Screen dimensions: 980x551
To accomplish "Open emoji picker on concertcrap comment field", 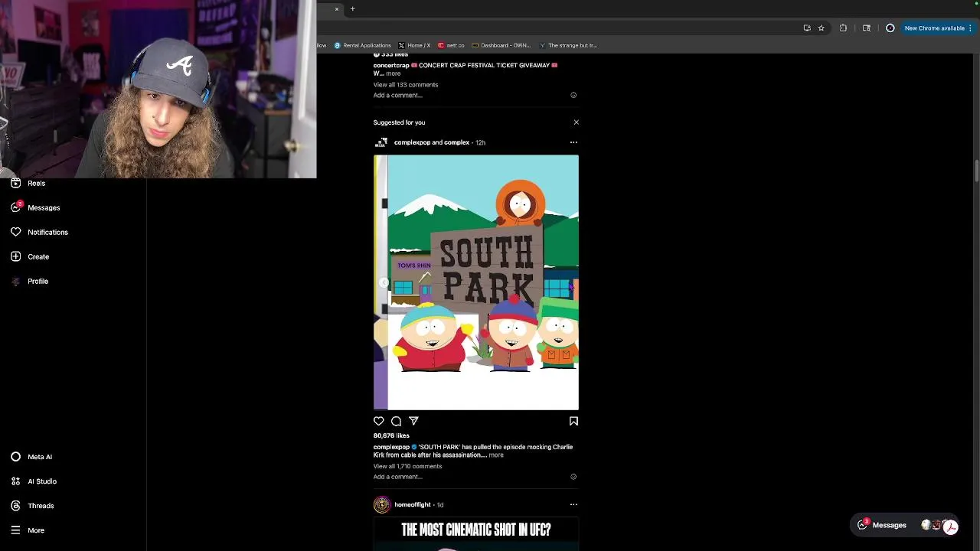I will [573, 95].
